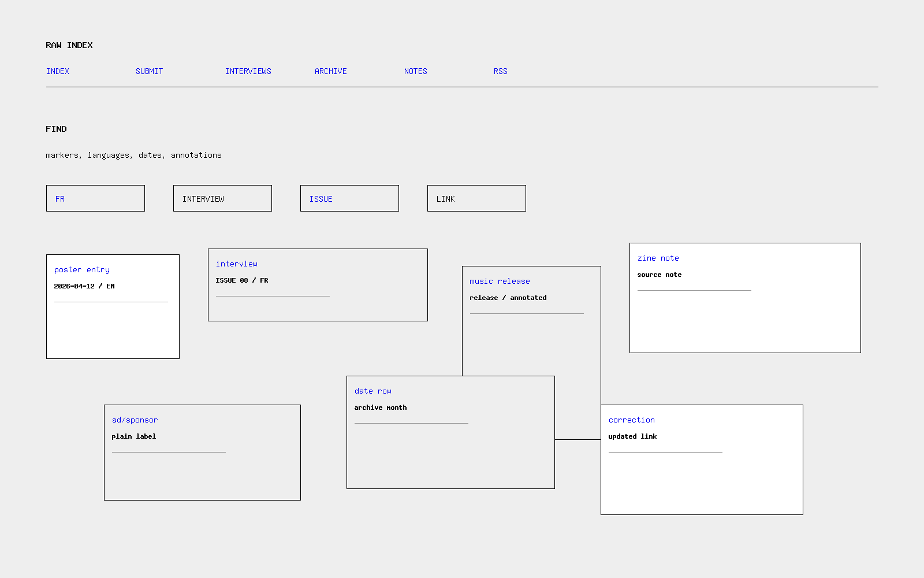Open the INDEX navigation link
924x578 pixels.
pos(58,71)
